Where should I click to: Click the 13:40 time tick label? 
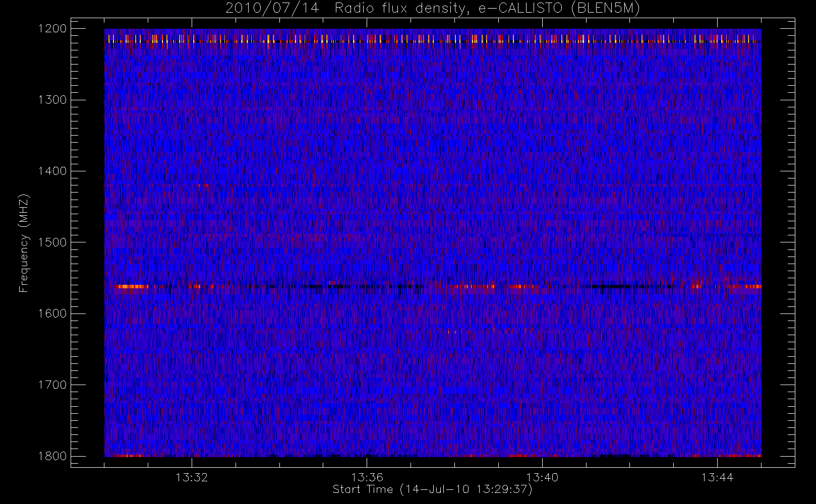[x=542, y=477]
